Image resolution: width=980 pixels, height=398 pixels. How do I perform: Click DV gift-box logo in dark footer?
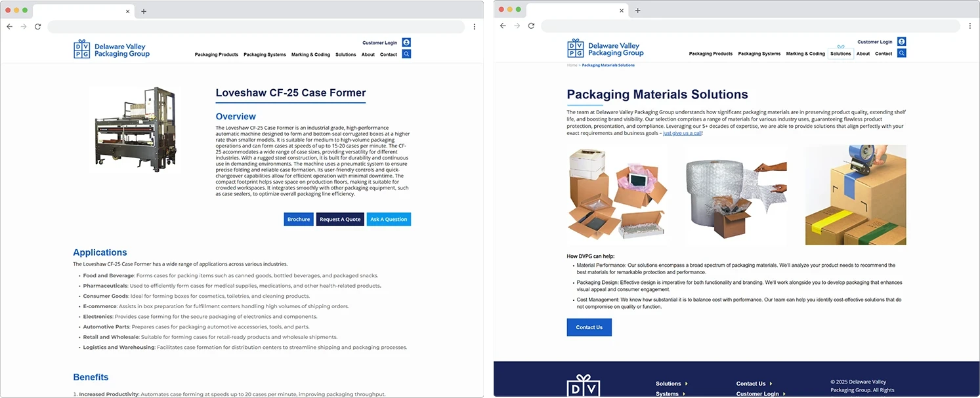point(584,386)
